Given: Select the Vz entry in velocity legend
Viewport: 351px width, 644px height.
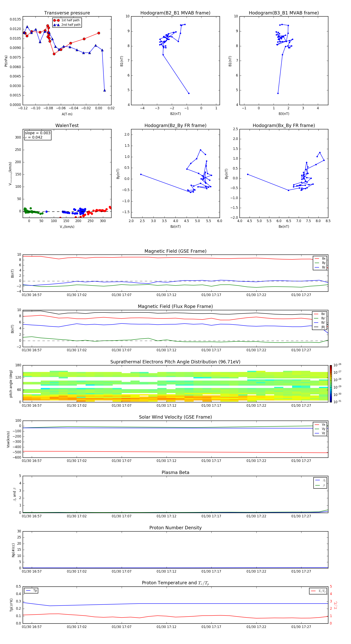Looking at the screenshot, I should (320, 433).
